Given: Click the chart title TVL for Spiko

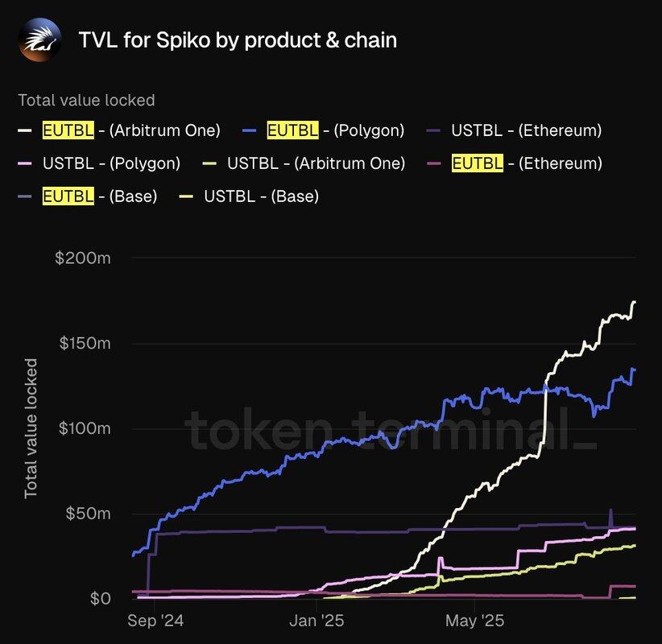Looking at the screenshot, I should tap(238, 40).
